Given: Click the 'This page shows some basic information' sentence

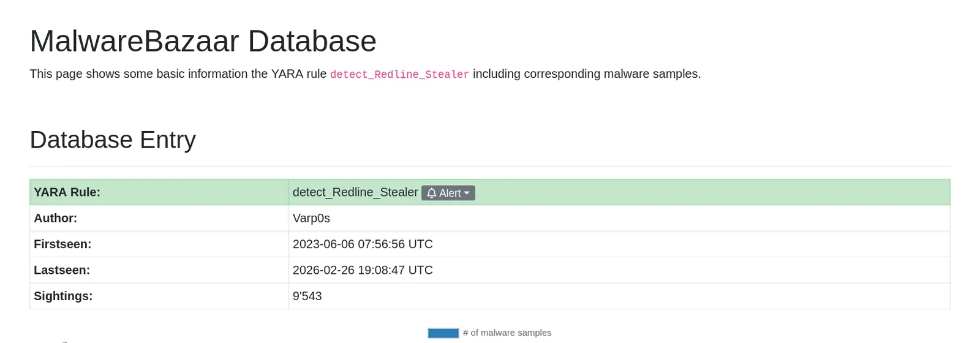Looking at the screenshot, I should [365, 74].
